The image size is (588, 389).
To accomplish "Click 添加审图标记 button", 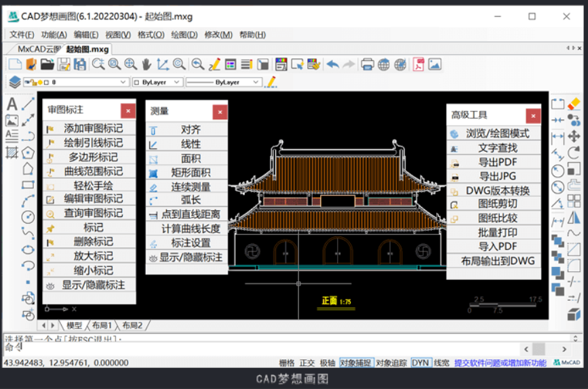I will tap(90, 129).
